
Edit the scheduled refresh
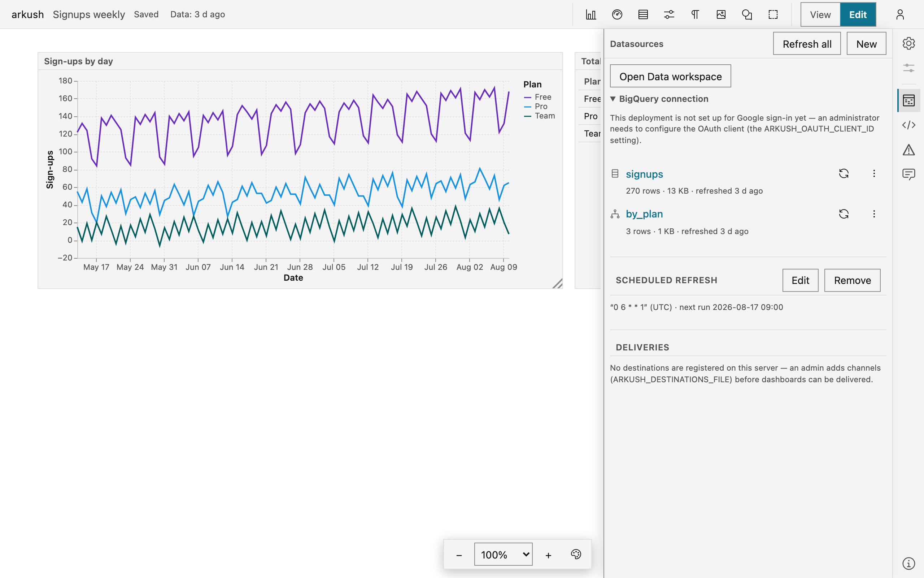(800, 280)
